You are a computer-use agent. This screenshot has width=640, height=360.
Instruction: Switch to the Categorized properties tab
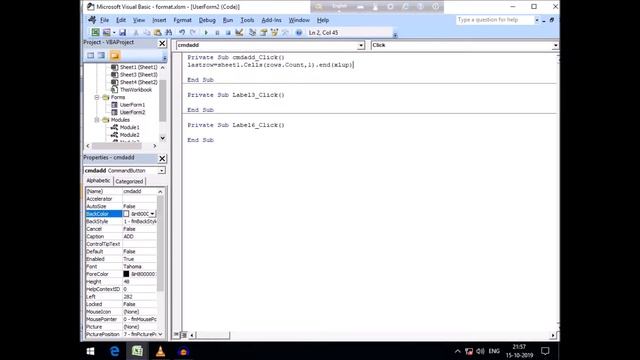129,181
